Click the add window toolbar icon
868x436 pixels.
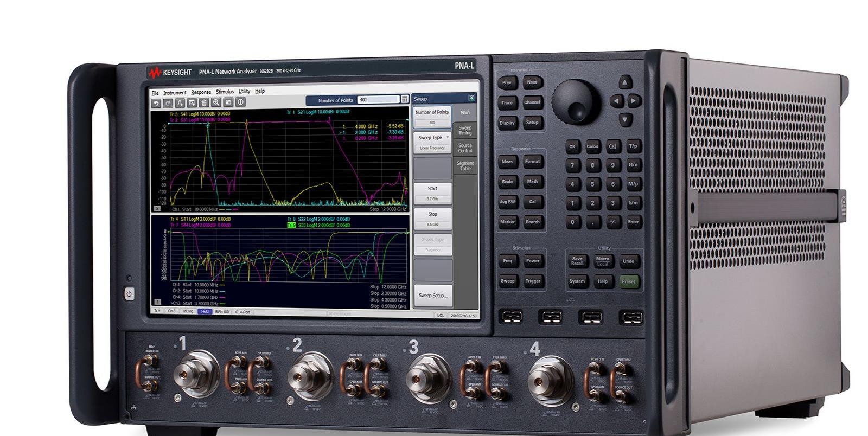click(x=192, y=103)
